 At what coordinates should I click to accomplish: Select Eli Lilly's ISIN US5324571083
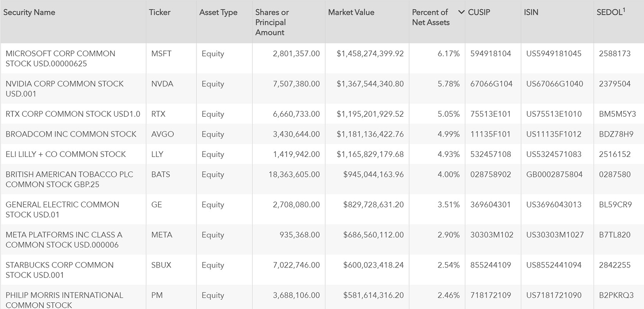[554, 154]
